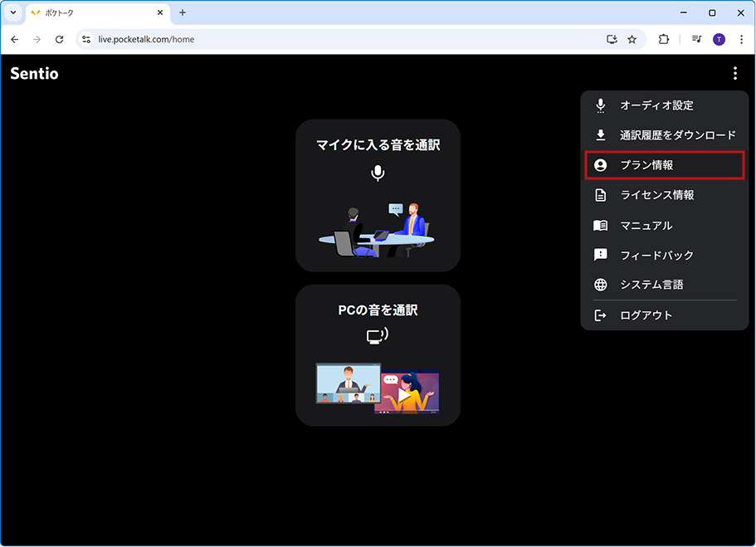Viewport: 756px width, 547px height.
Task: Open the マニュアル menu entry
Action: (665, 225)
